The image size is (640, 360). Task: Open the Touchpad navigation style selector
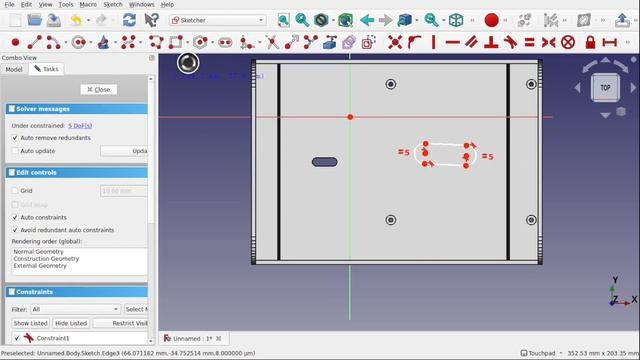click(541, 353)
